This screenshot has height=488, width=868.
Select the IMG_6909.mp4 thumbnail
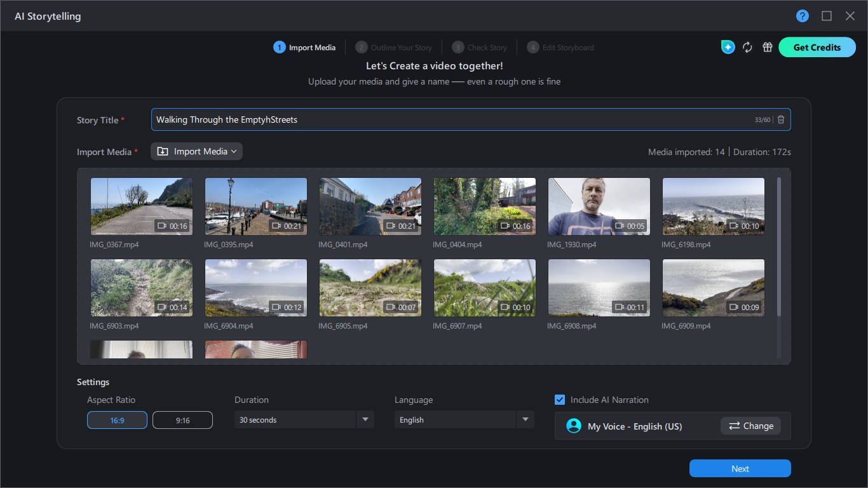point(714,288)
